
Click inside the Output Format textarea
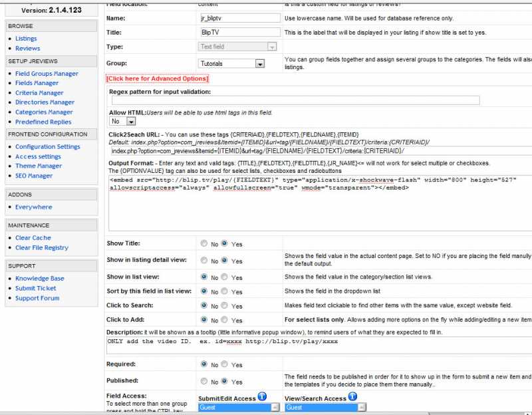tap(321, 204)
